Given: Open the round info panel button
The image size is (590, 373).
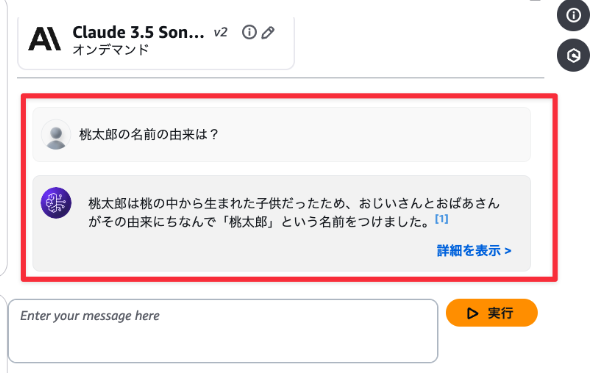Looking at the screenshot, I should [x=573, y=15].
